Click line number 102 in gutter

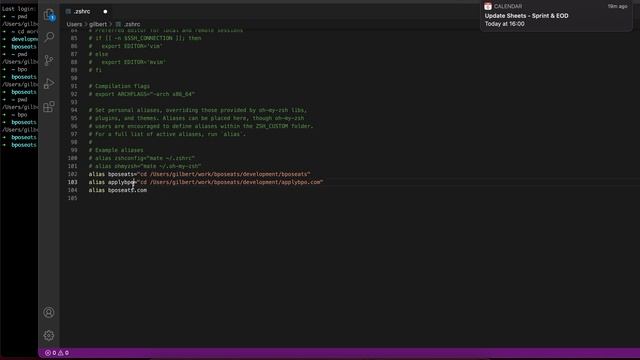tap(73, 174)
